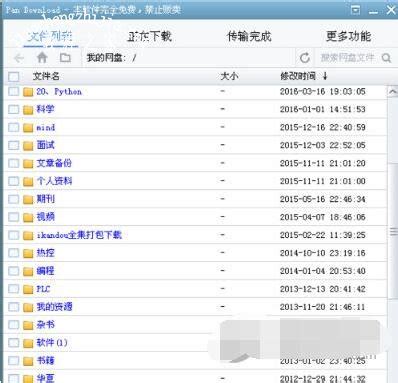This screenshot has width=398, height=383.
Task: Click the folder icon of 热控
Action: tap(28, 254)
